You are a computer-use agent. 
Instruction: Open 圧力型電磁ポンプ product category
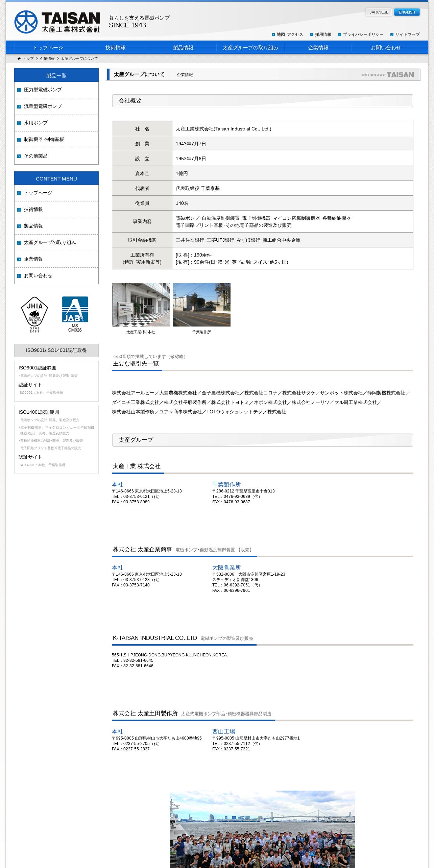pos(56,90)
